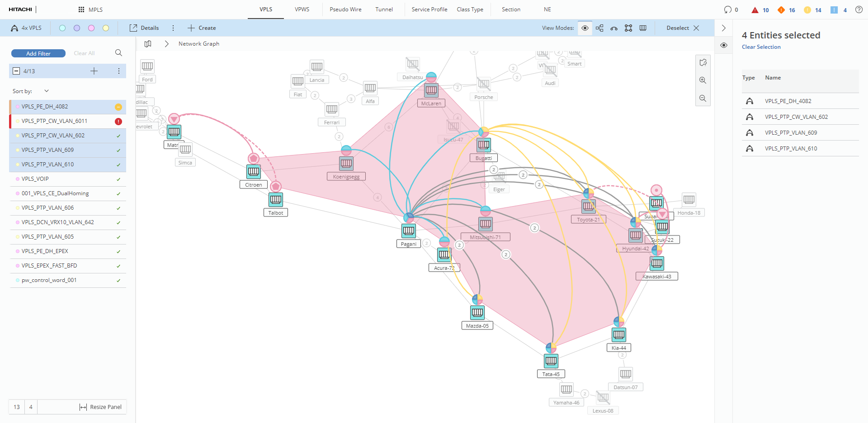Click the red critical alarms triangle
Screen dimensions: 868x423
point(755,10)
